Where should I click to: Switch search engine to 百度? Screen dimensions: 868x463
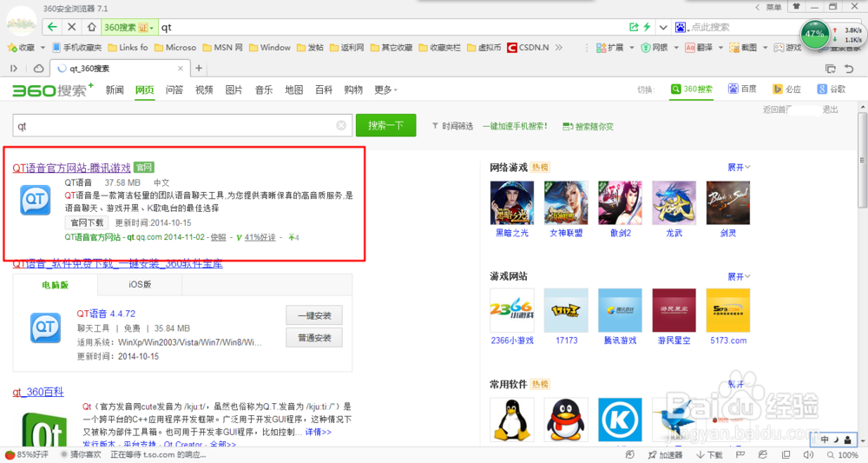click(x=742, y=89)
